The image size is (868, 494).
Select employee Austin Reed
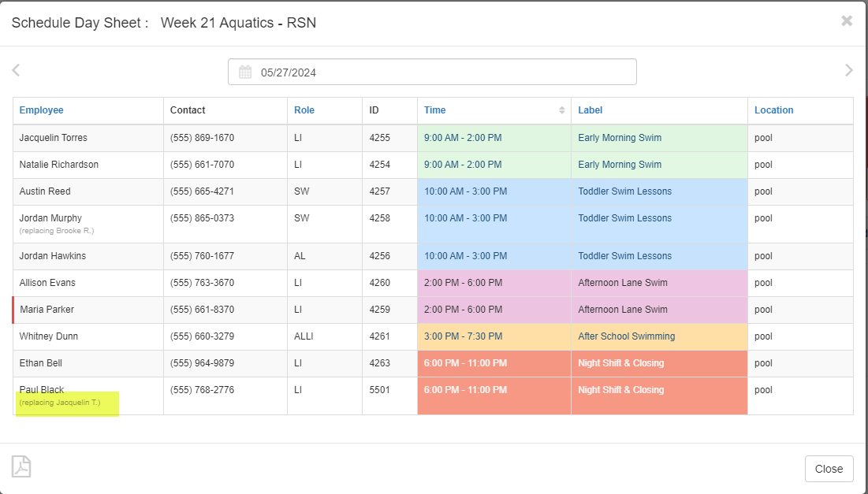(45, 191)
